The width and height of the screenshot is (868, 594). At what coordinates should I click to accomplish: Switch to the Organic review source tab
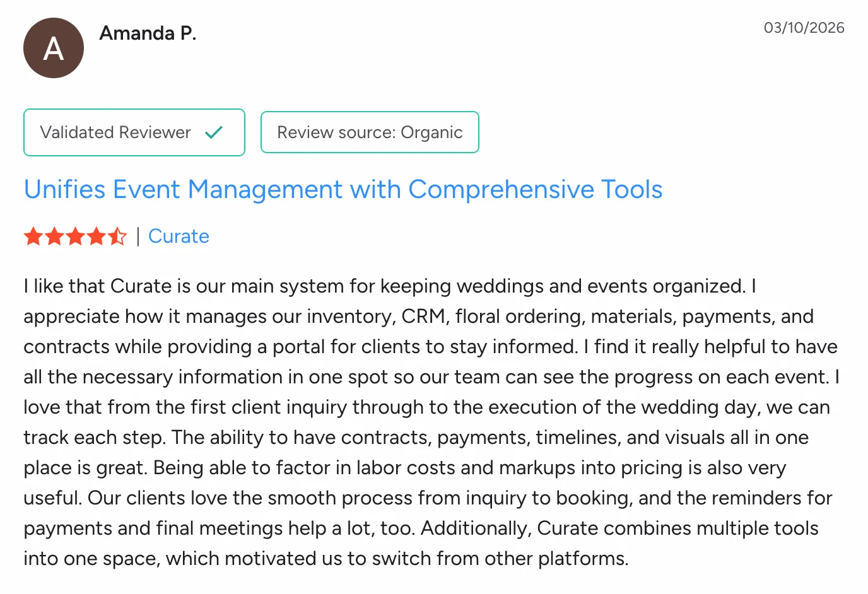[370, 132]
